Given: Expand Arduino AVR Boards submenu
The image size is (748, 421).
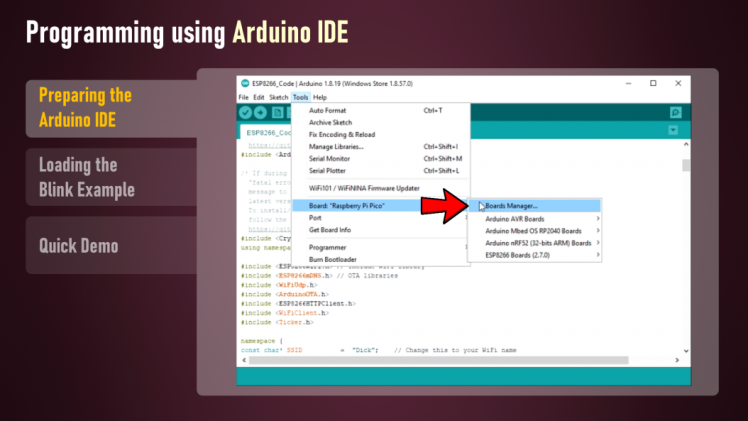Looking at the screenshot, I should pyautogui.click(x=534, y=219).
